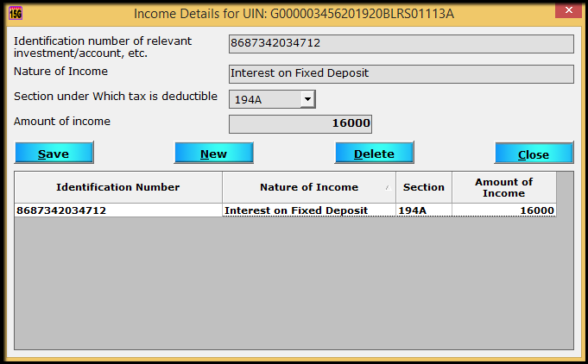The height and width of the screenshot is (364, 588).
Task: Select table cell 8687342034712
Action: (118, 210)
